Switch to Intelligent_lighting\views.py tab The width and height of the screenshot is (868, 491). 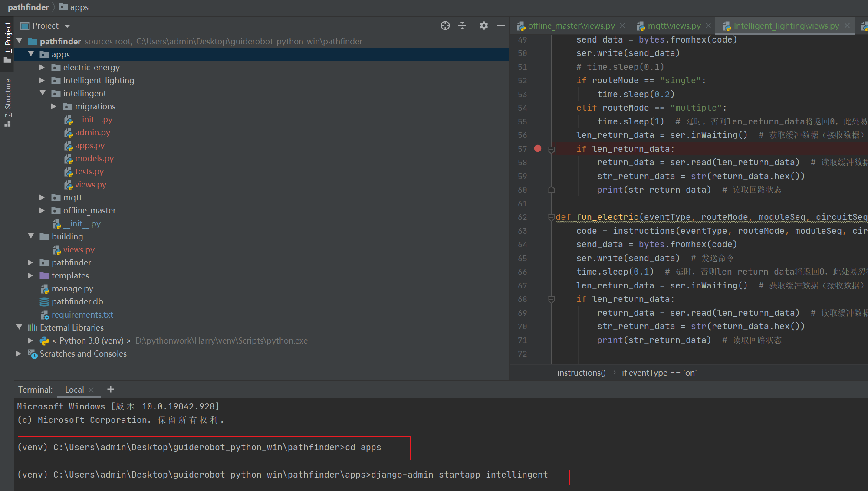pos(786,26)
